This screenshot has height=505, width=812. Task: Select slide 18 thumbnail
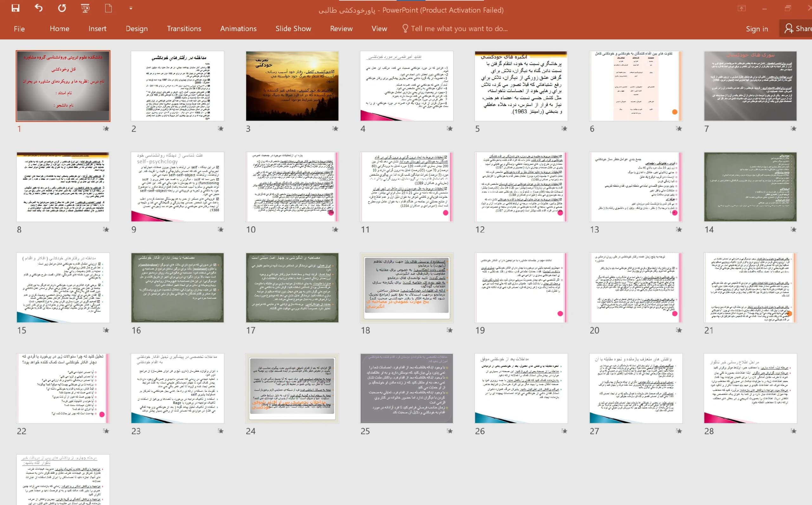coord(407,288)
